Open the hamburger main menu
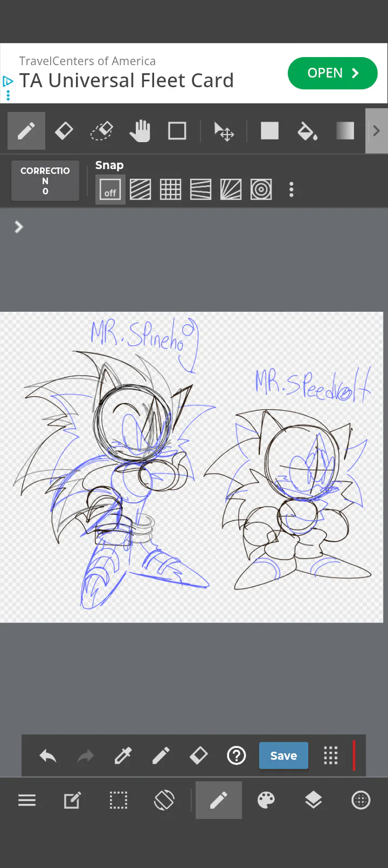The height and width of the screenshot is (868, 388). coord(27,801)
